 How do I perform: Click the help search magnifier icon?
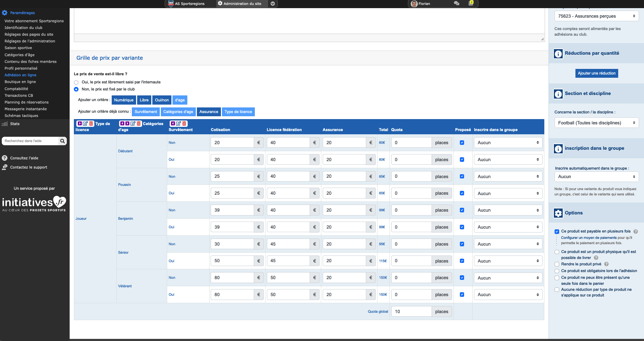tap(63, 141)
